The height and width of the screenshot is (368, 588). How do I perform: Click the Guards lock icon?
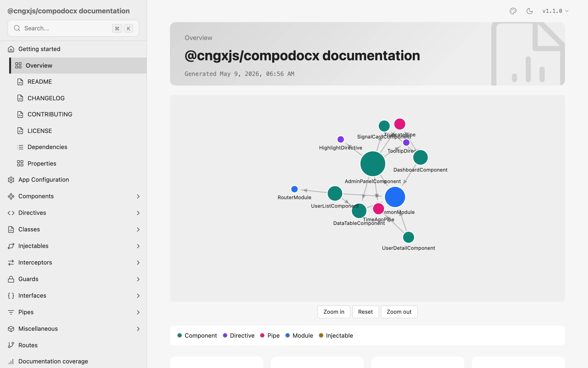[x=11, y=279]
